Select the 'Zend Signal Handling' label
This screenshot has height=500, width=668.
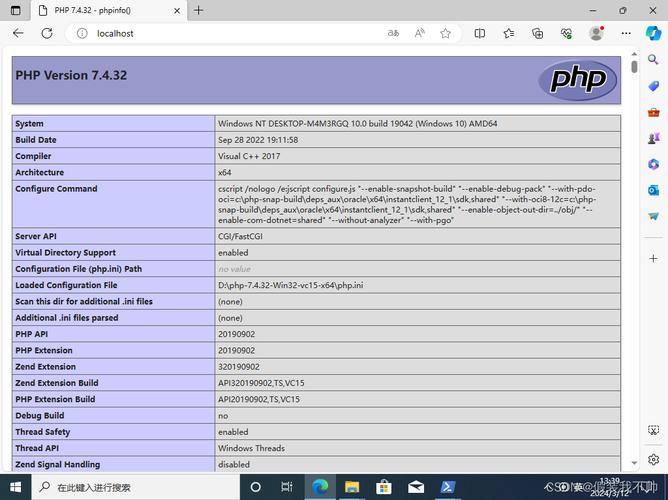click(x=58, y=465)
